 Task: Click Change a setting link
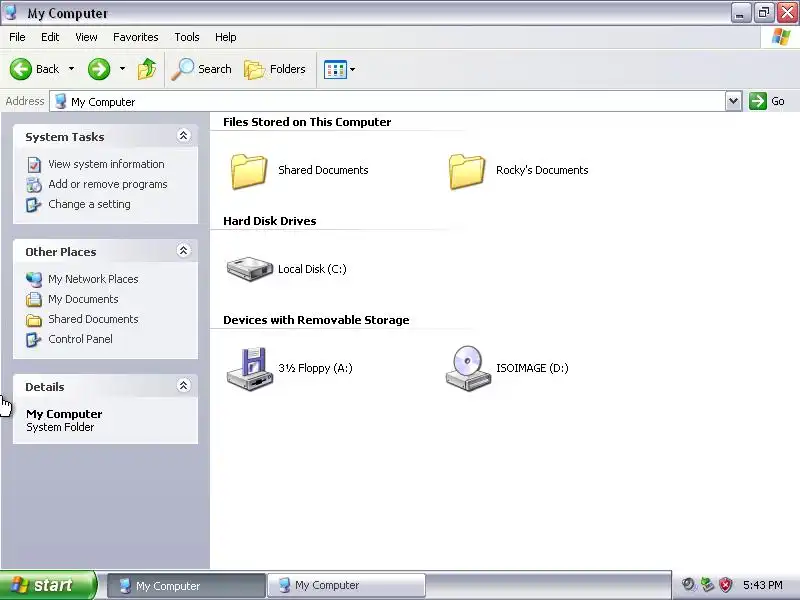[89, 204]
